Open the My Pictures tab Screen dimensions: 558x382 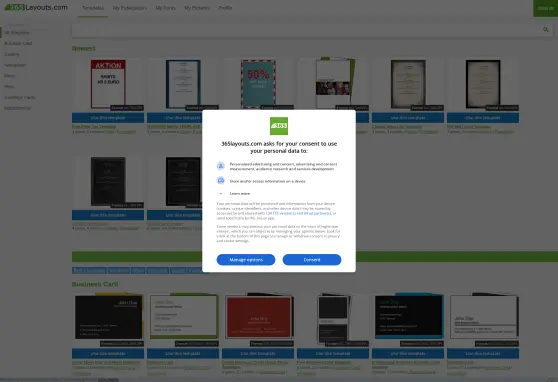pos(197,8)
